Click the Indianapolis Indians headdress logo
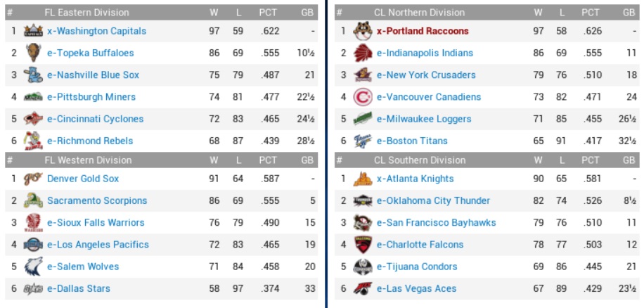 pyautogui.click(x=362, y=53)
